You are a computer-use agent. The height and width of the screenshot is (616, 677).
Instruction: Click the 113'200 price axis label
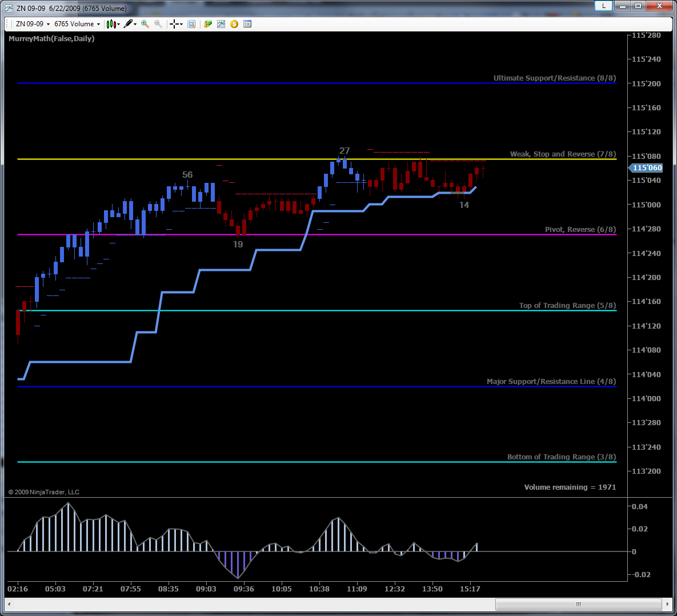[x=646, y=471]
